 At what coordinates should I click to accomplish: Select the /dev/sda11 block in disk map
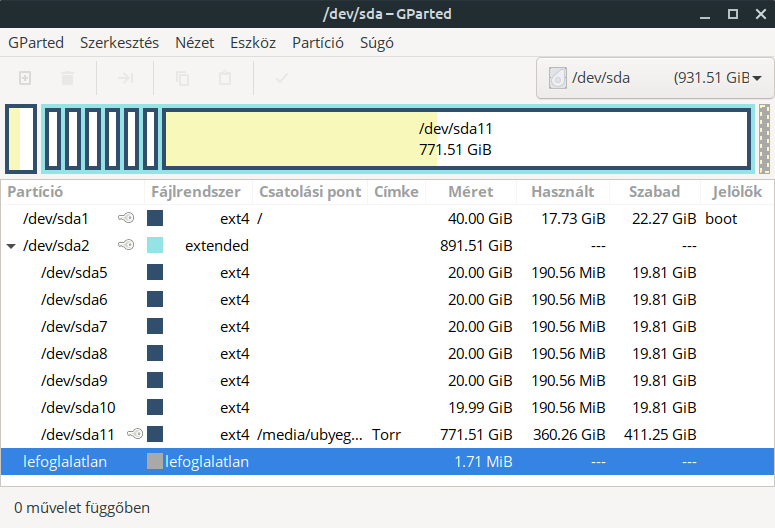click(456, 139)
